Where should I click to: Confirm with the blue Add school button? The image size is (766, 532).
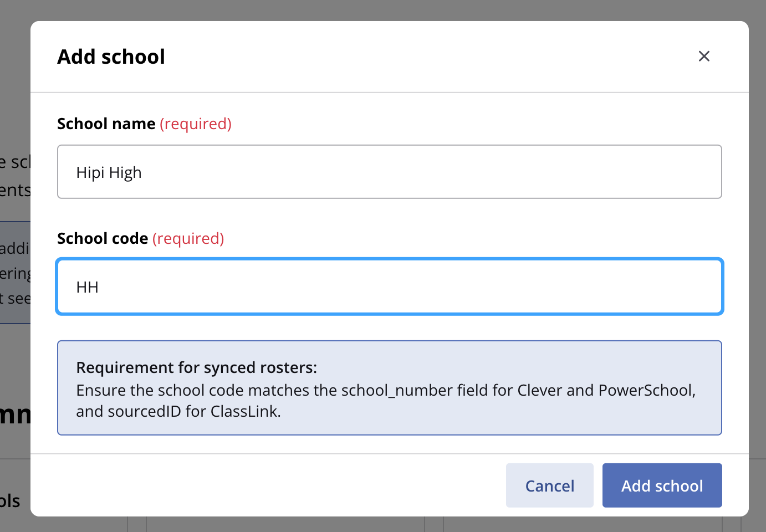click(662, 485)
